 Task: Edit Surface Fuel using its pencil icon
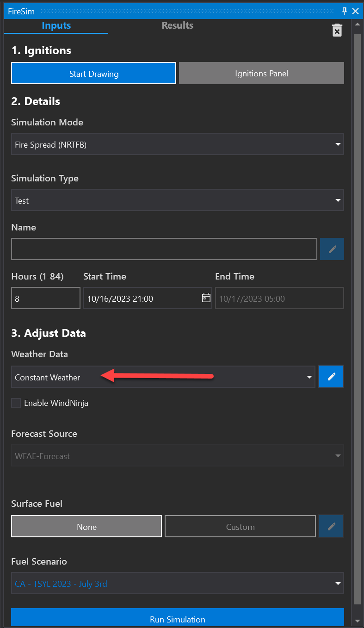(331, 526)
